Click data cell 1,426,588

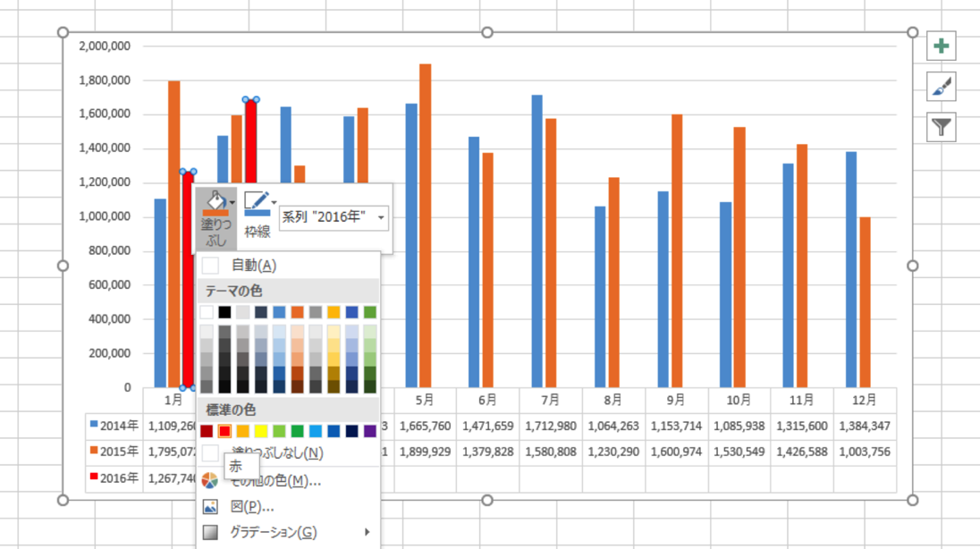coord(802,452)
